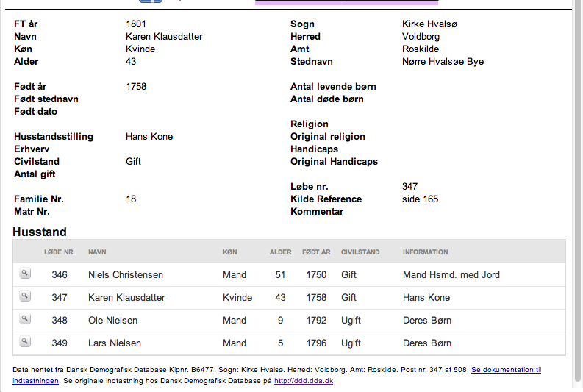Click the vertical scrollbar on the right edge
The height and width of the screenshot is (392, 583).
click(578, 196)
